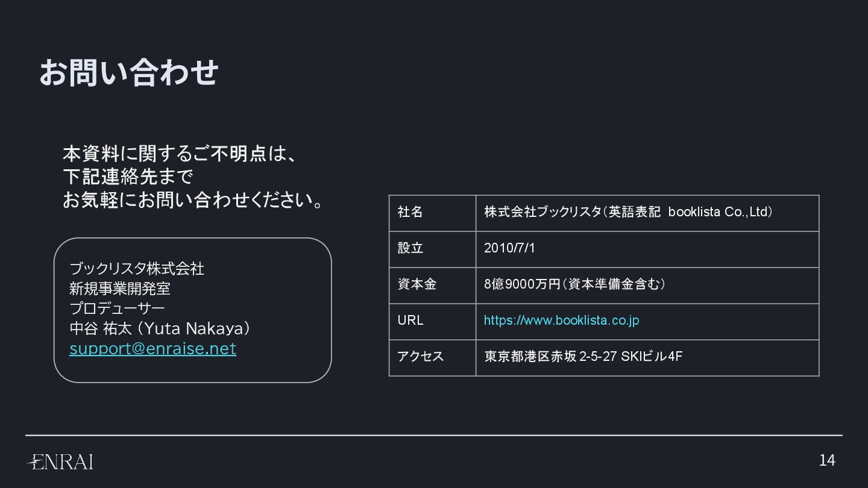Click the ENRAI logo in footer
868x488 pixels.
click(x=60, y=461)
